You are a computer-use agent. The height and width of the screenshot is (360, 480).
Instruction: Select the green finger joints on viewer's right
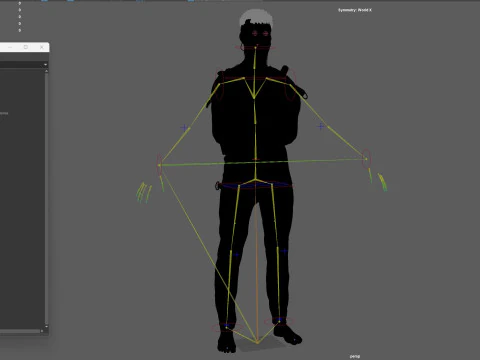[383, 182]
